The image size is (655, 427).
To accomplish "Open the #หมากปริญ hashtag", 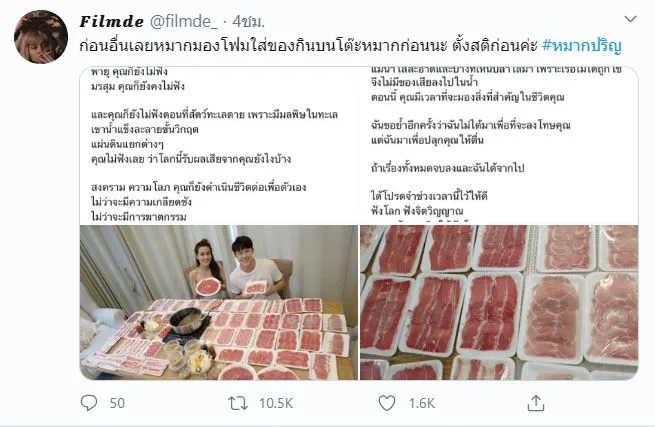I will click(582, 46).
